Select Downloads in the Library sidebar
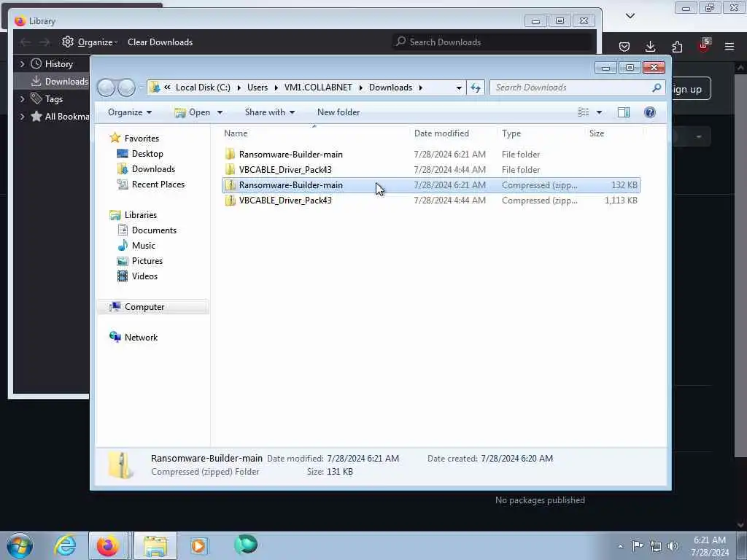The image size is (747, 560). tap(60, 82)
